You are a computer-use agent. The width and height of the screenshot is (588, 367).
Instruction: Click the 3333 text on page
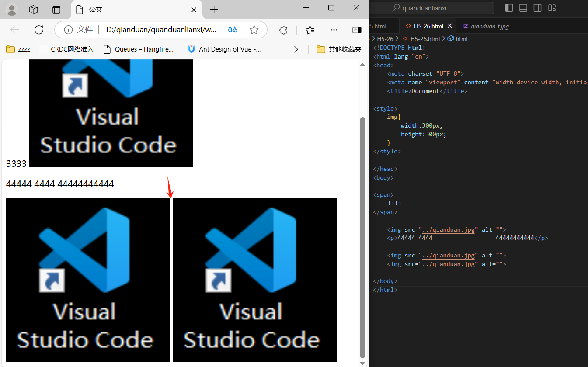point(16,164)
